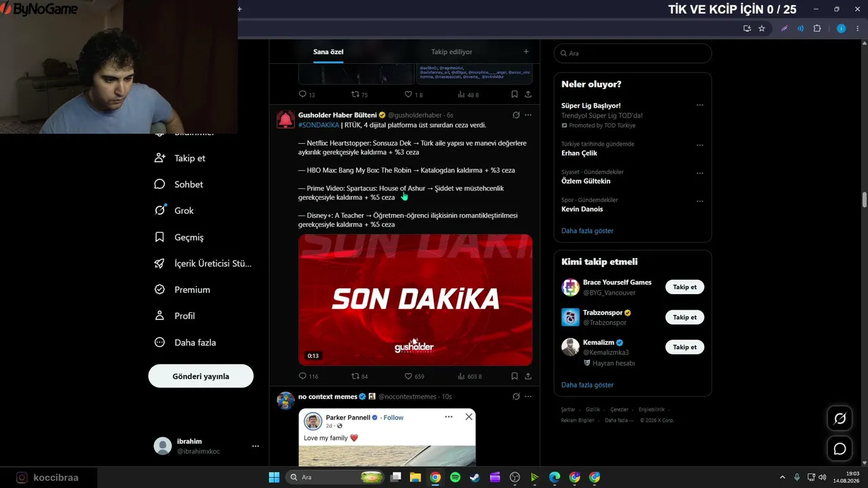This screenshot has height=488, width=868.
Task: Open more options for Erhan Çelik trend
Action: 700,145
